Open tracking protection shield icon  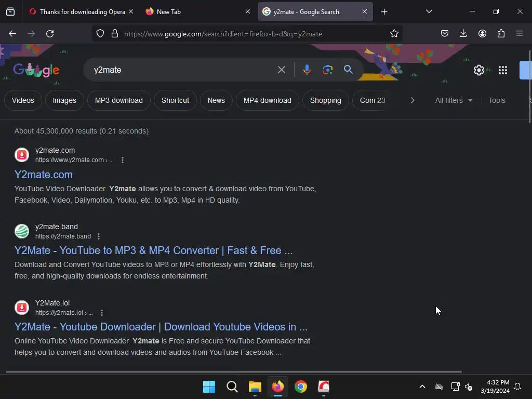[100, 34]
